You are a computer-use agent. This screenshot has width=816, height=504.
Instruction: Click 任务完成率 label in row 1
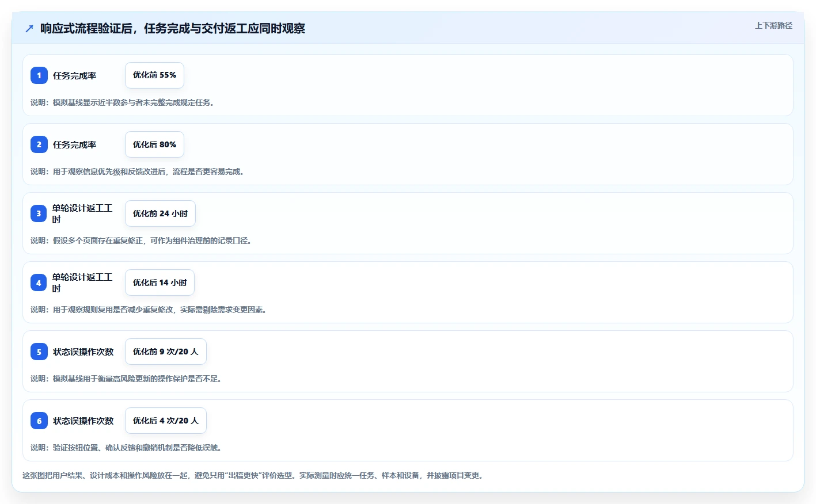75,76
